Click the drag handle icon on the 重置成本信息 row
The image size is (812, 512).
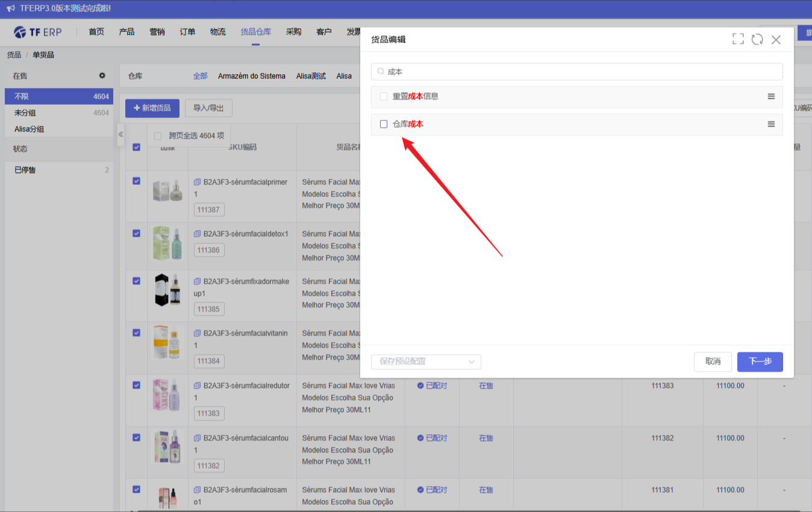[x=771, y=96]
